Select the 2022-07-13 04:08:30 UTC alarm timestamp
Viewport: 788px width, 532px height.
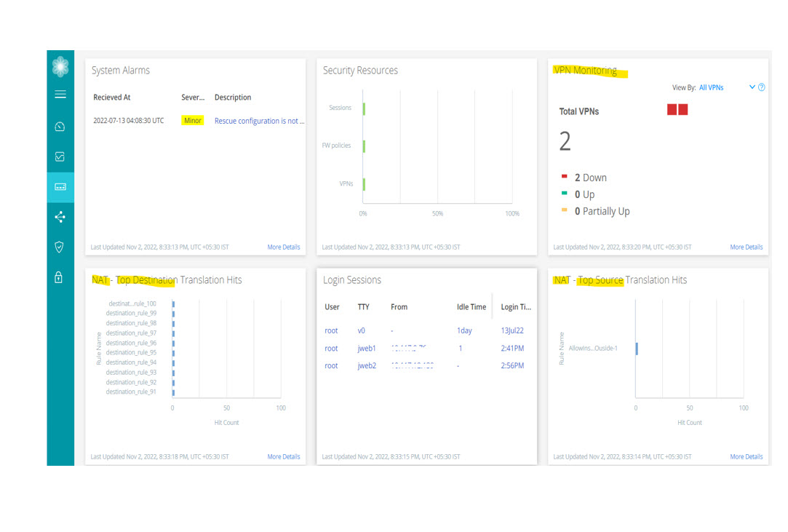(129, 121)
